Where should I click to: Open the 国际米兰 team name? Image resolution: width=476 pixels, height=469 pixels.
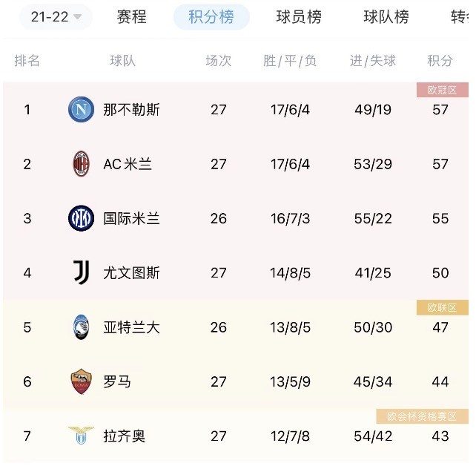click(131, 218)
